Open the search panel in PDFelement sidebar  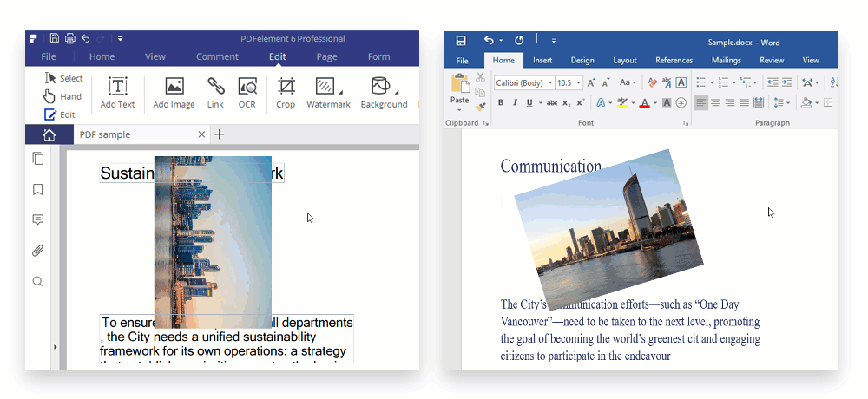coord(37,282)
